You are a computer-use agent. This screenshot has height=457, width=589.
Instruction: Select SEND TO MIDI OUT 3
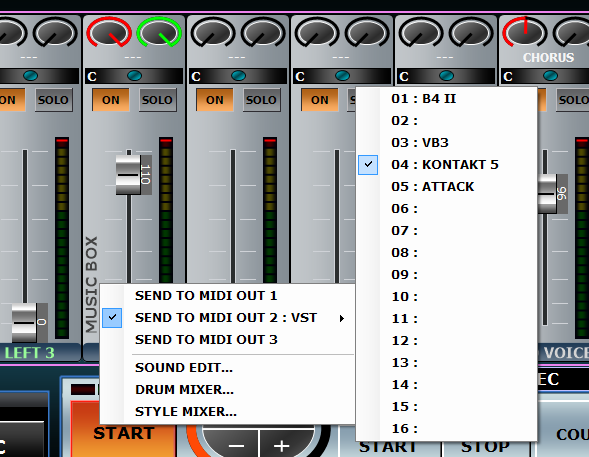tap(227, 339)
